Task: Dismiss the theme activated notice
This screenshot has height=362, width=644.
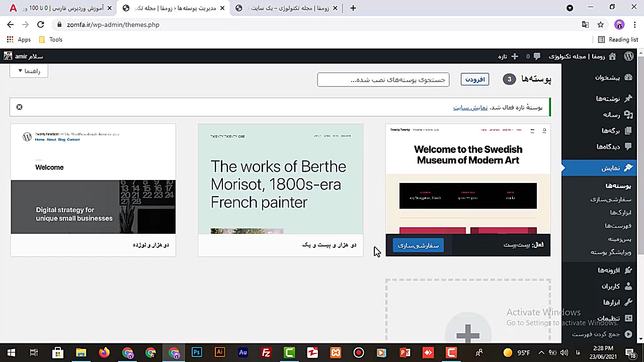Action: [19, 107]
